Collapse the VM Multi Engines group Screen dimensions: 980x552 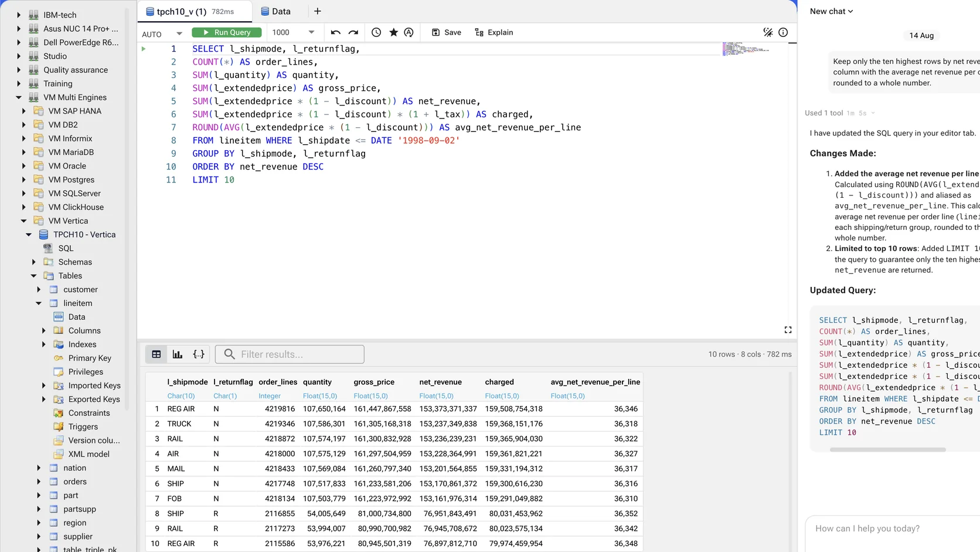pyautogui.click(x=19, y=97)
